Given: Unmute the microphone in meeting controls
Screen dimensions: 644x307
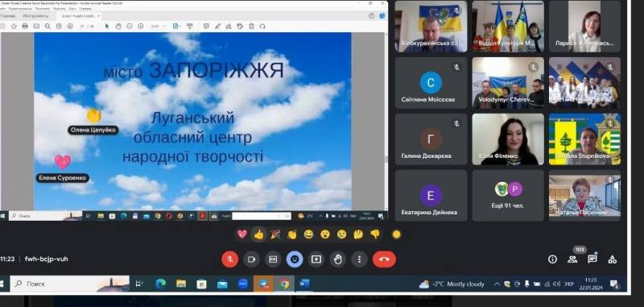Looking at the screenshot, I should 230,259.
